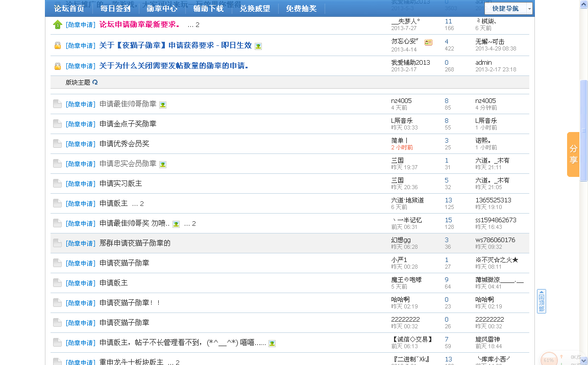The height and width of the screenshot is (365, 588).
Task: Open author profile nz4005 in author column
Action: (401, 101)
